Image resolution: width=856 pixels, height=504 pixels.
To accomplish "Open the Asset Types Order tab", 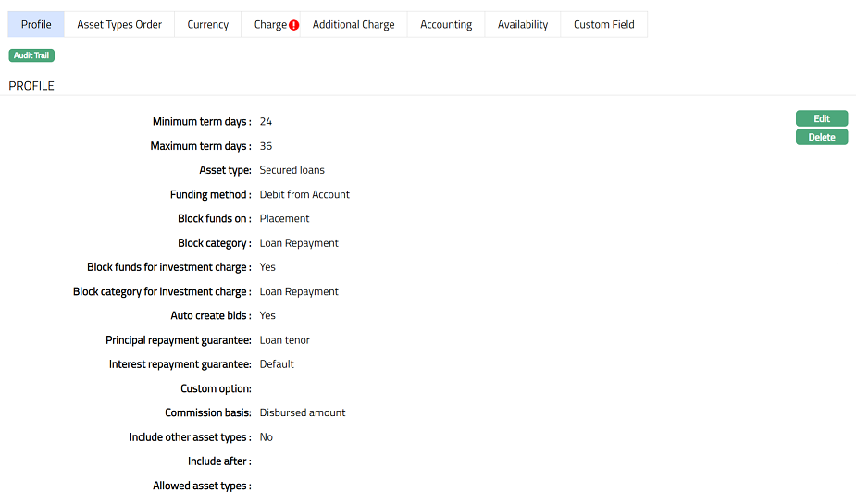I will click(x=119, y=25).
